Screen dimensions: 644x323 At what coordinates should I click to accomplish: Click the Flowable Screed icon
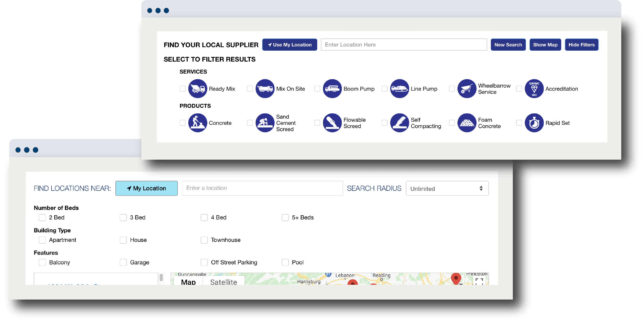coord(332,123)
